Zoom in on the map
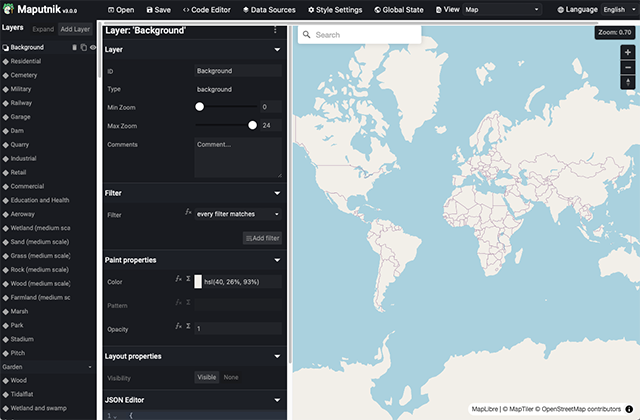The image size is (640, 420). [x=628, y=52]
